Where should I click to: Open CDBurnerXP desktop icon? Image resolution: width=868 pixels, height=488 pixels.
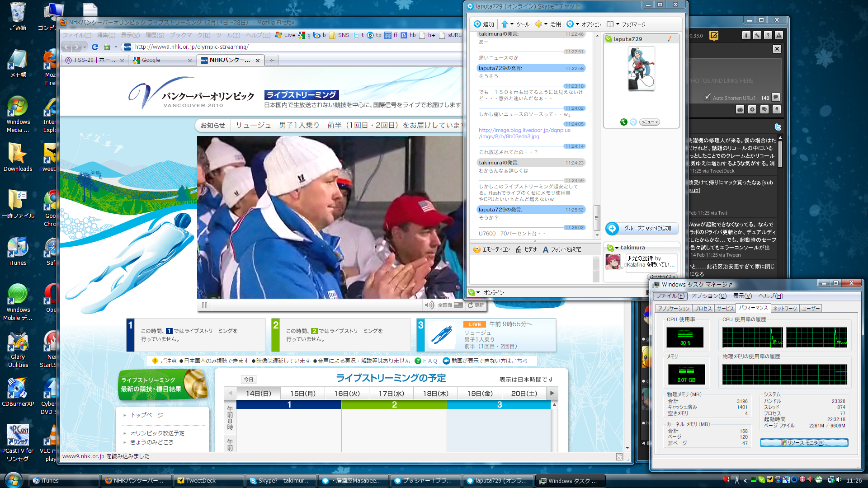pyautogui.click(x=18, y=392)
